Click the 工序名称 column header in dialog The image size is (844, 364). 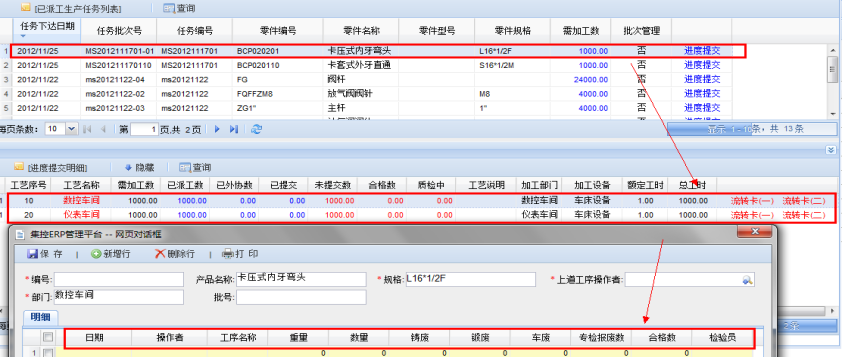(x=237, y=338)
